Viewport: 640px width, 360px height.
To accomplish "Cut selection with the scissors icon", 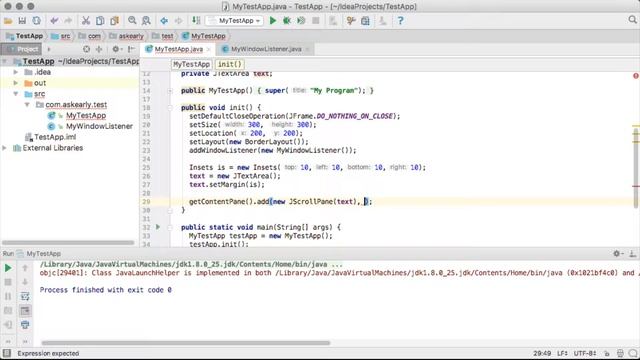I will point(86,20).
